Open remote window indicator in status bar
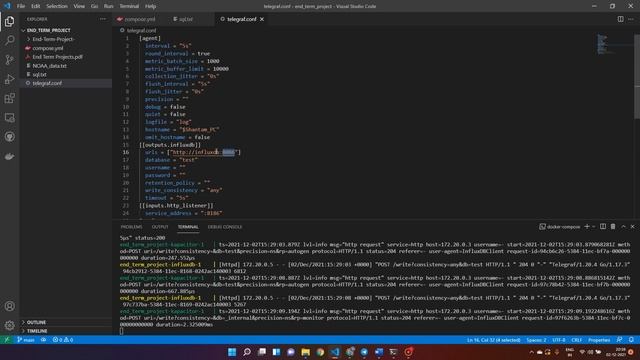640x360 pixels. (7, 340)
